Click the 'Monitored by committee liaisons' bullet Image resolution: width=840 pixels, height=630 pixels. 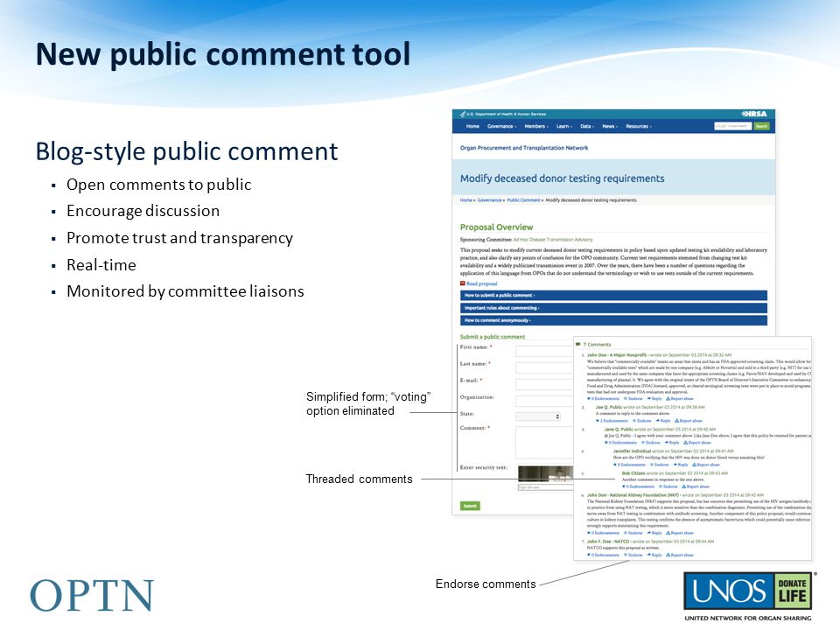click(185, 291)
